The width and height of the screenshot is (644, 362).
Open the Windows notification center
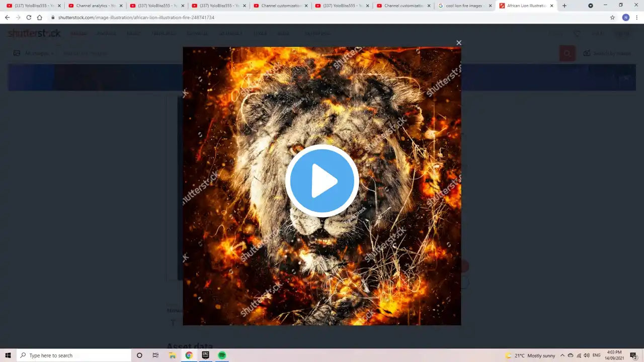(633, 355)
